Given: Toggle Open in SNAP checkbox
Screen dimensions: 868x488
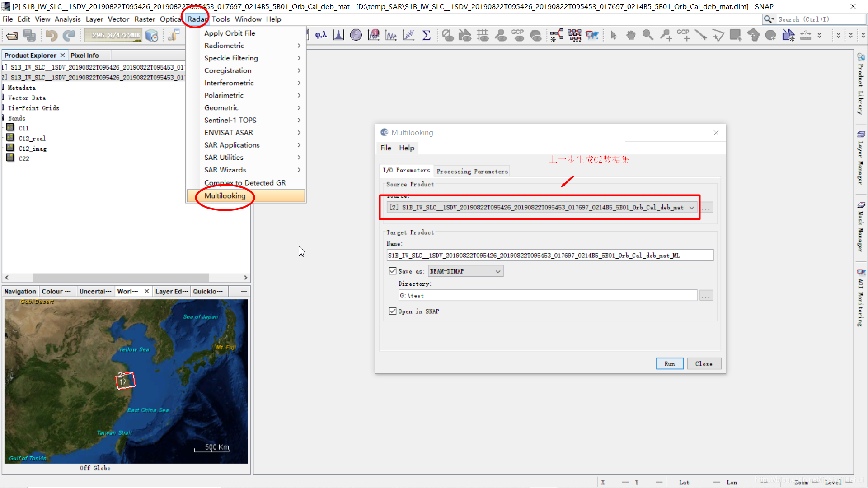Looking at the screenshot, I should [393, 311].
